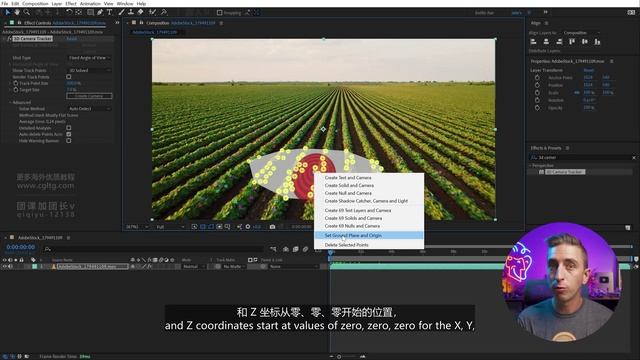The width and height of the screenshot is (640, 360).
Task: Click the Align Top icon
Action: [x=572, y=42]
